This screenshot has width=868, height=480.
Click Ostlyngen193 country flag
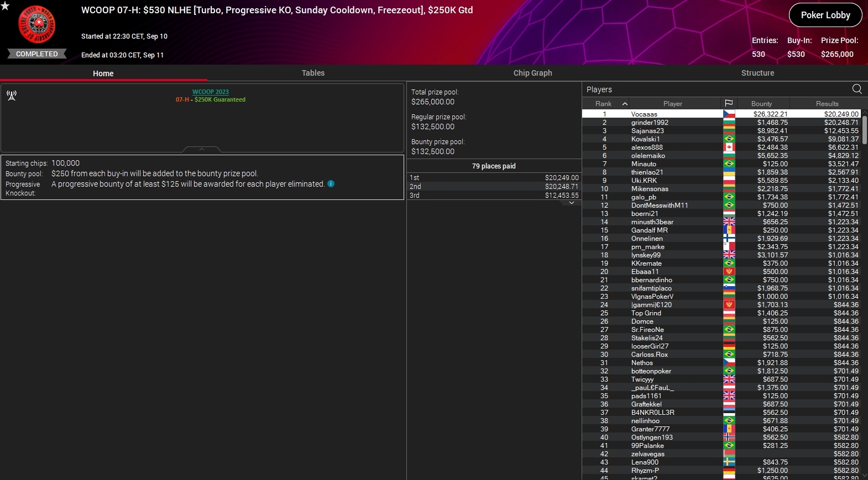(729, 437)
